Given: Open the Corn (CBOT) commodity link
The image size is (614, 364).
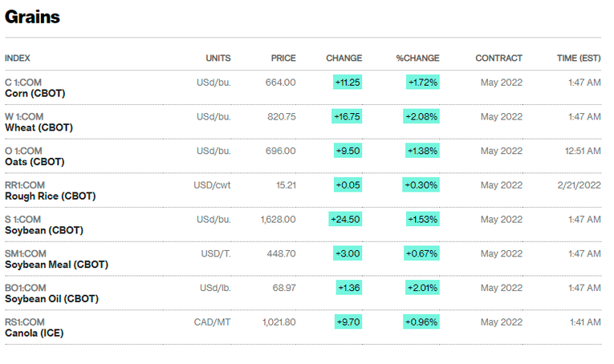Looking at the screenshot, I should [35, 93].
